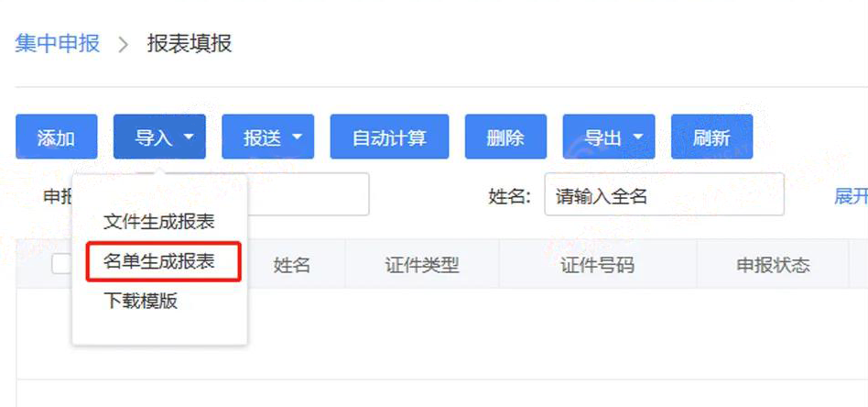This screenshot has height=407, width=868.
Task: Go to 集中申报 breadcrumb link
Action: (58, 43)
